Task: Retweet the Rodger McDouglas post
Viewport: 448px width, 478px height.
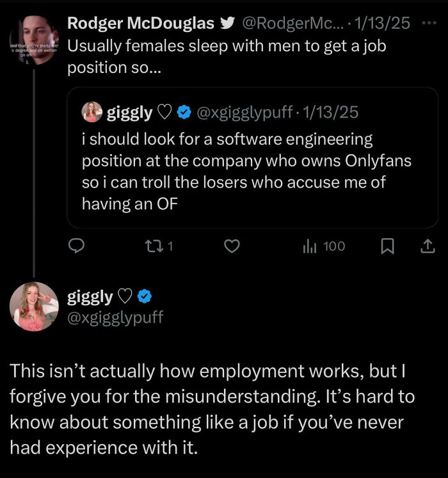Action: (160, 246)
